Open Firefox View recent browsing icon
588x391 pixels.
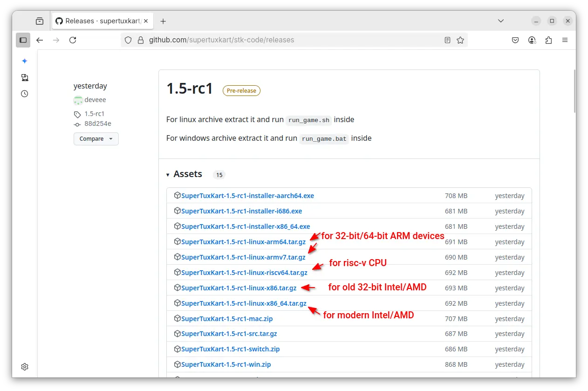pyautogui.click(x=40, y=21)
